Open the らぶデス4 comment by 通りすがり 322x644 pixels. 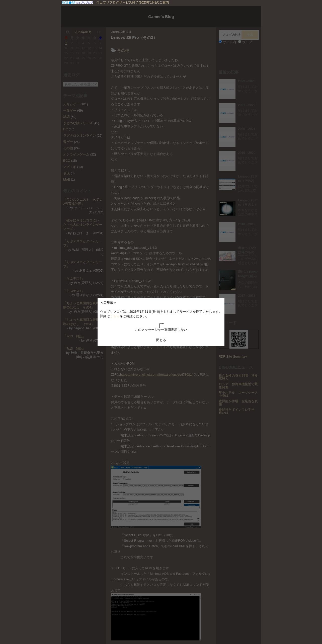click(x=74, y=291)
